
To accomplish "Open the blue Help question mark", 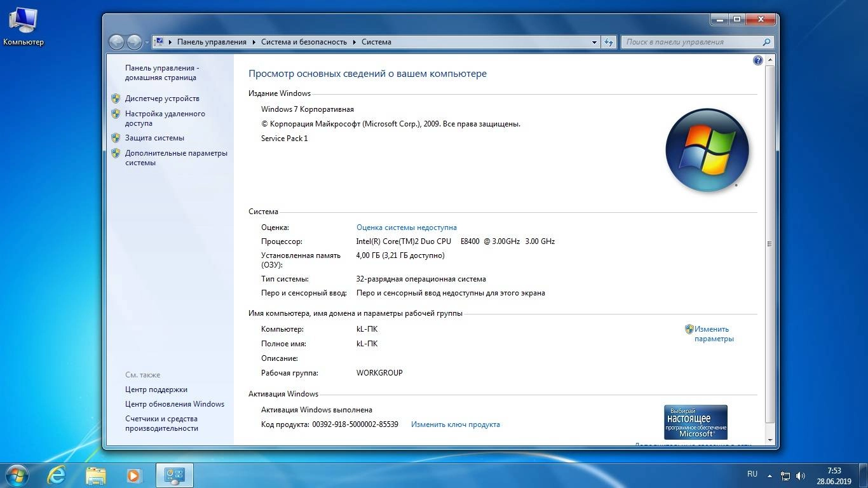I will 757,60.
